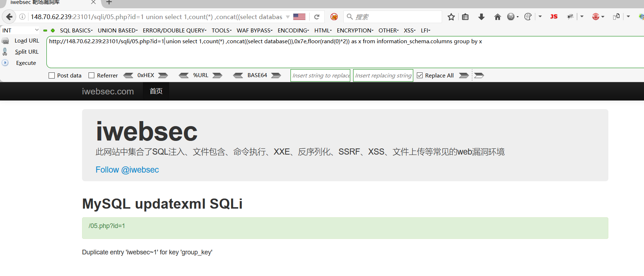Open the UNION BASED menu
This screenshot has height=276, width=644.
click(118, 31)
